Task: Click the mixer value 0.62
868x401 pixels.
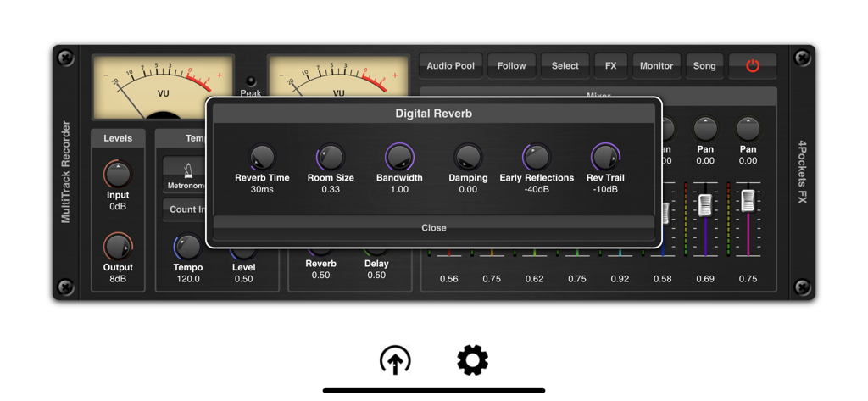Action: (x=534, y=279)
